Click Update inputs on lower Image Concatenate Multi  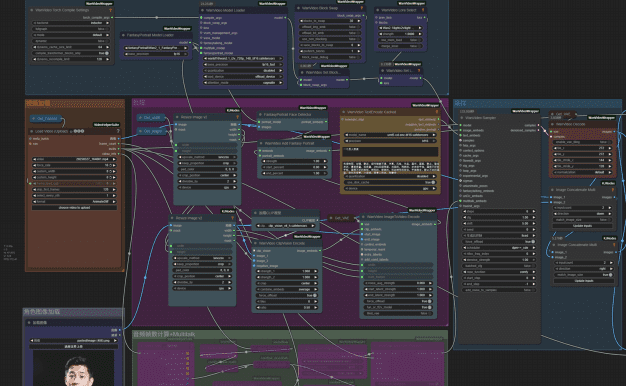coord(584,281)
